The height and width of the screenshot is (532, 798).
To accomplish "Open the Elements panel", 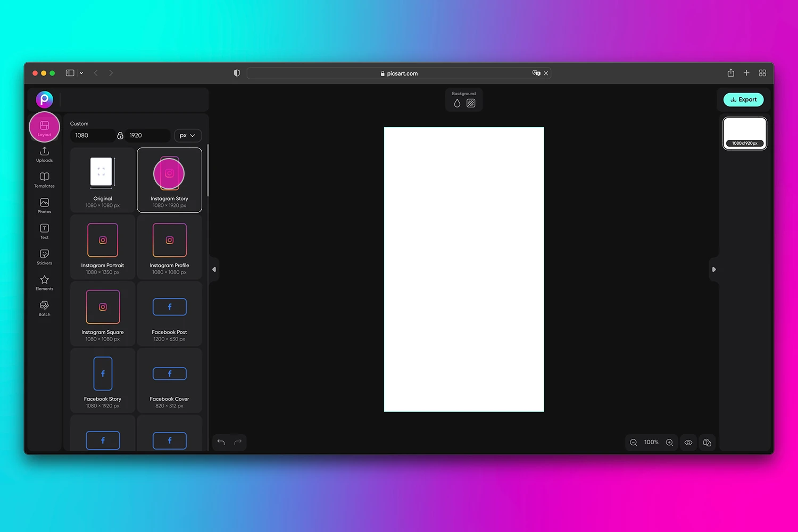I will (x=44, y=281).
